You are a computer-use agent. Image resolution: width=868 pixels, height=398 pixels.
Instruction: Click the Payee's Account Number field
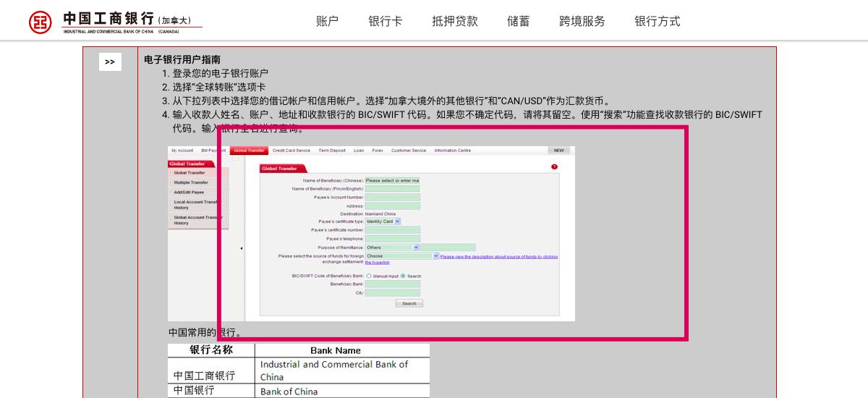point(392,197)
